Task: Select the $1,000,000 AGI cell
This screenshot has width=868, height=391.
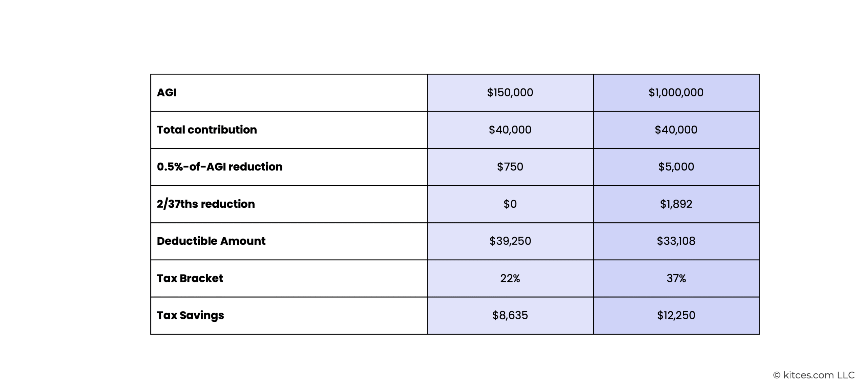Action: [x=676, y=93]
